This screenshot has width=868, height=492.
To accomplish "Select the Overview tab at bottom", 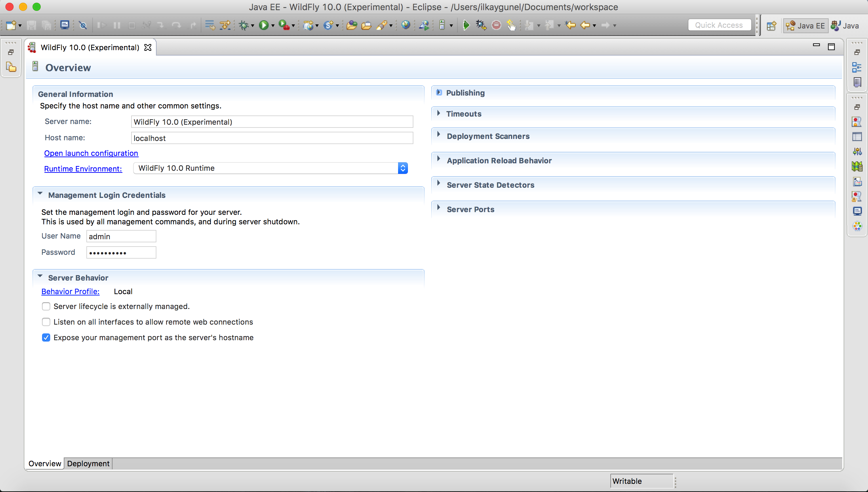I will pyautogui.click(x=45, y=464).
